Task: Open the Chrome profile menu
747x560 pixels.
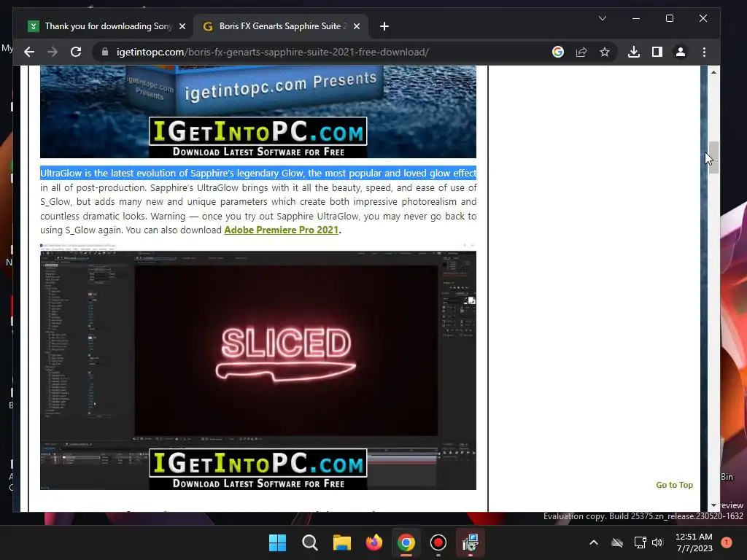Action: coord(681,52)
